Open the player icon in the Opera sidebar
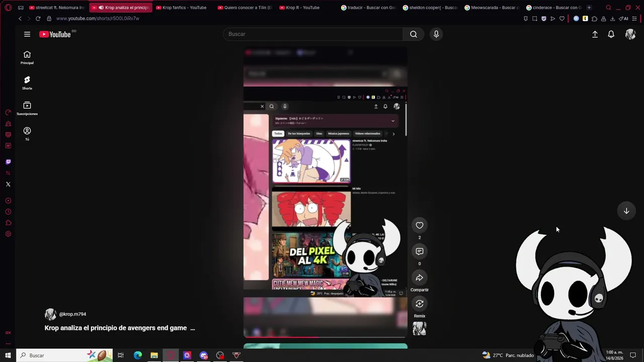This screenshot has width=644, height=362. click(x=8, y=201)
